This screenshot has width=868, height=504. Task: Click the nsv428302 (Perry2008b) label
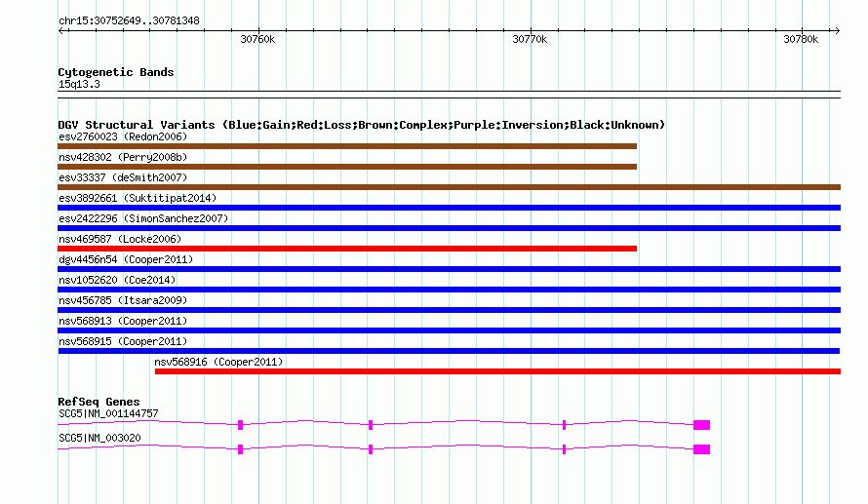(123, 157)
